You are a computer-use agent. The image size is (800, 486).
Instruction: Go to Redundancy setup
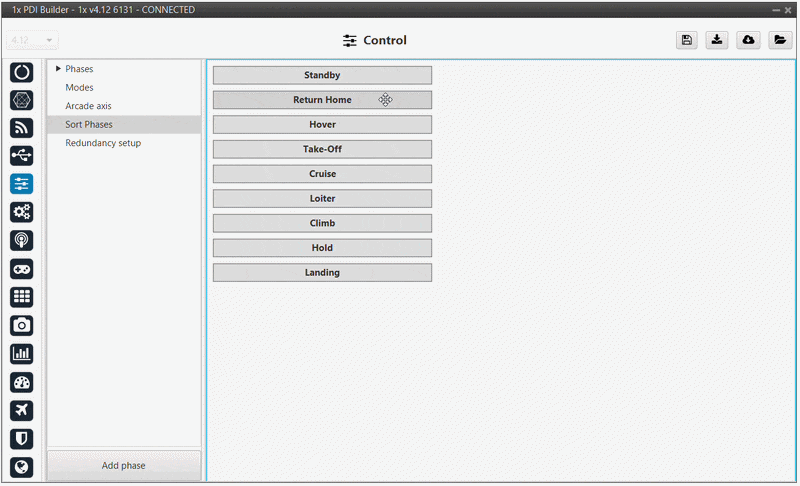[103, 143]
